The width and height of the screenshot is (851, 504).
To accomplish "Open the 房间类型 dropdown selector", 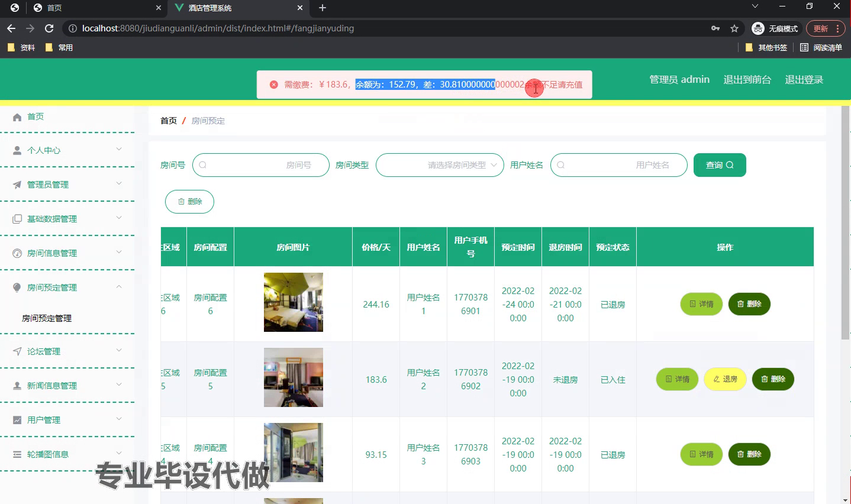I will pos(440,165).
